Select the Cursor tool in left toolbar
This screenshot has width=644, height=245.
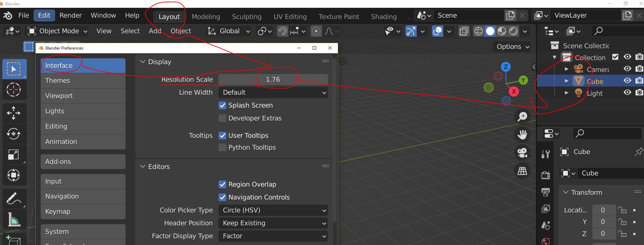pyautogui.click(x=14, y=90)
